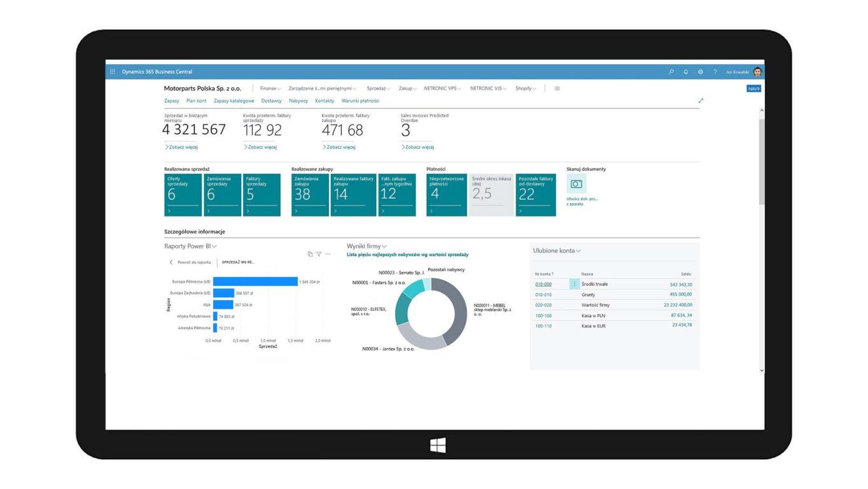Expand the Shopify menu
This screenshot has width=868, height=489.
pos(526,89)
